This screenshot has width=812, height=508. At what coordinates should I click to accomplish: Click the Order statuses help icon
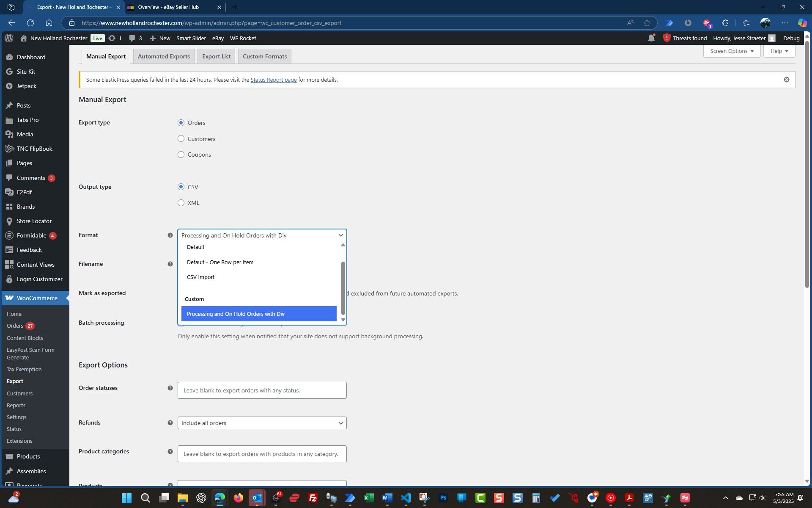click(170, 388)
